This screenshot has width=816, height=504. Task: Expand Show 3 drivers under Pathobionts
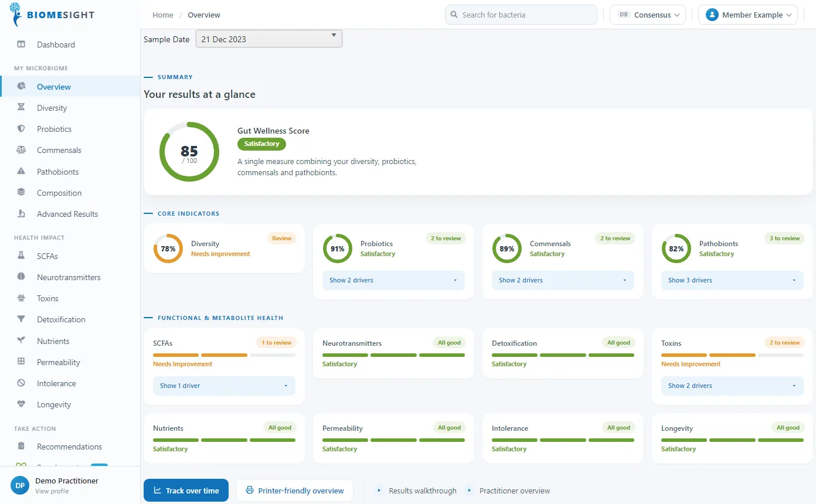point(732,280)
